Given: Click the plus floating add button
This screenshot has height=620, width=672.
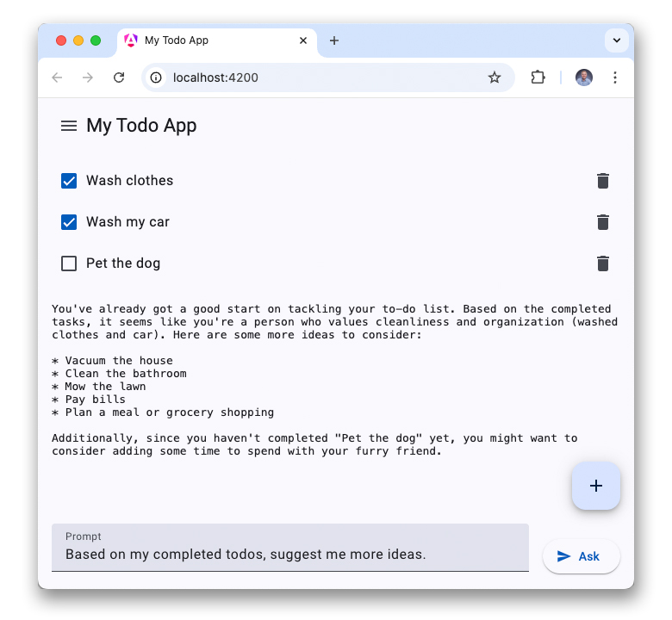Looking at the screenshot, I should coord(595,486).
